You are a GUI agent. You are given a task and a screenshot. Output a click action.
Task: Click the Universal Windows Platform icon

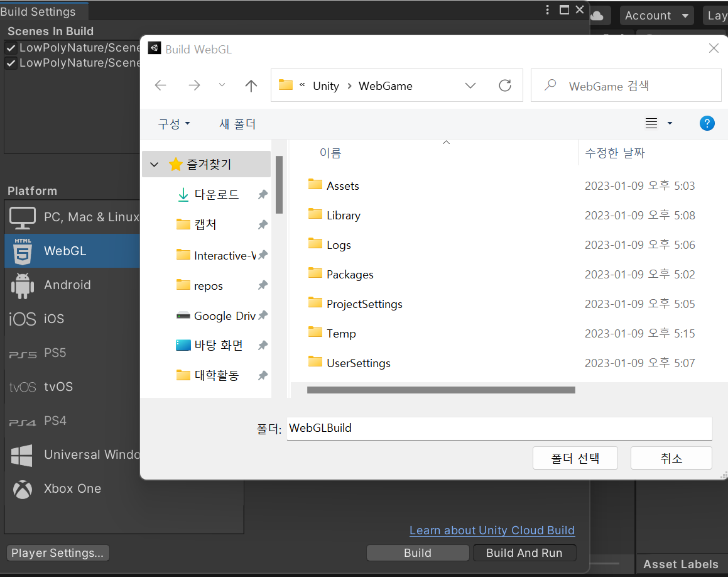tap(22, 455)
